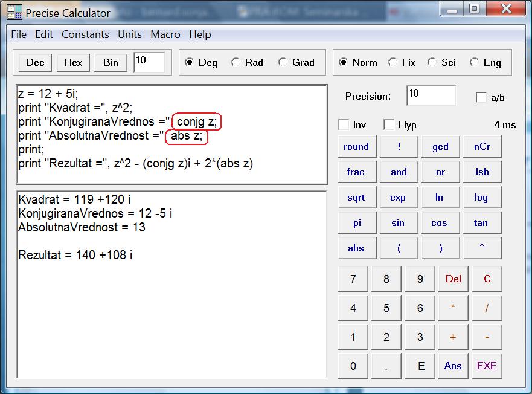
Task: Click the factorial (!) button
Action: coord(399,147)
